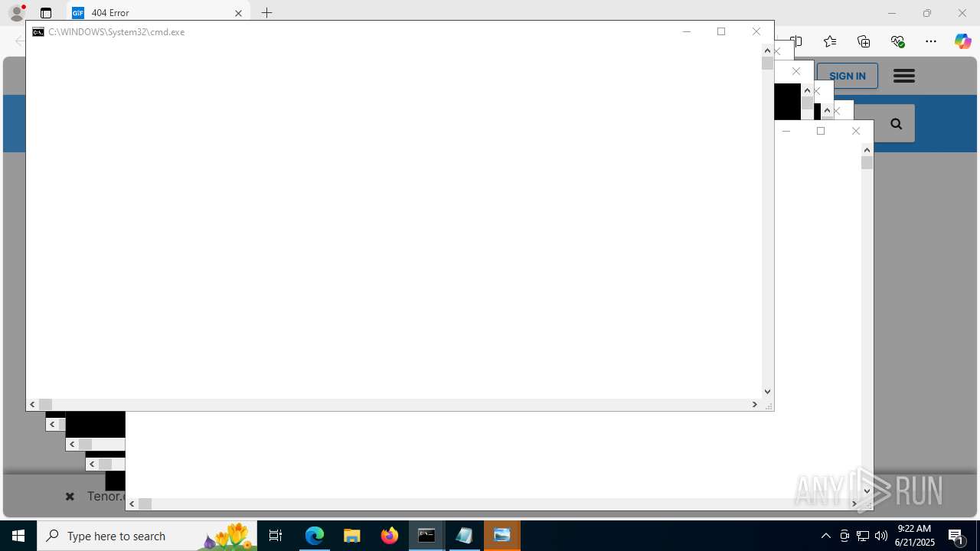Show hidden system tray icons chevron
The width and height of the screenshot is (980, 551).
[826, 536]
